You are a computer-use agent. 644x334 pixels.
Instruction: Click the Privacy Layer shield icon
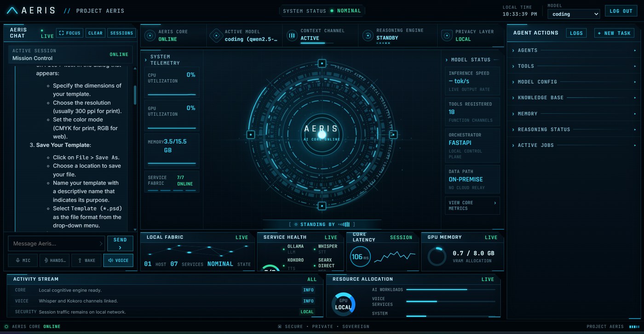[x=446, y=35]
